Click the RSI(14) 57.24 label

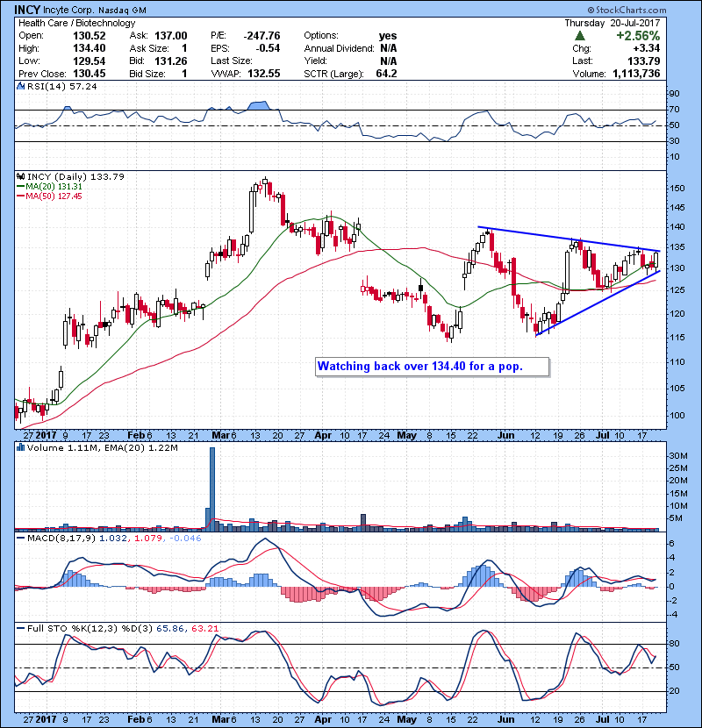pos(62,86)
